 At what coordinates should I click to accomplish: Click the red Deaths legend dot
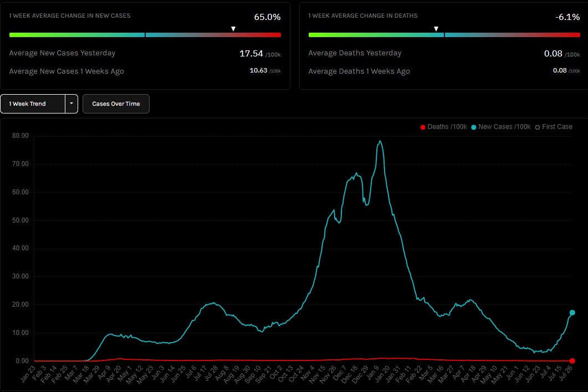pyautogui.click(x=423, y=127)
